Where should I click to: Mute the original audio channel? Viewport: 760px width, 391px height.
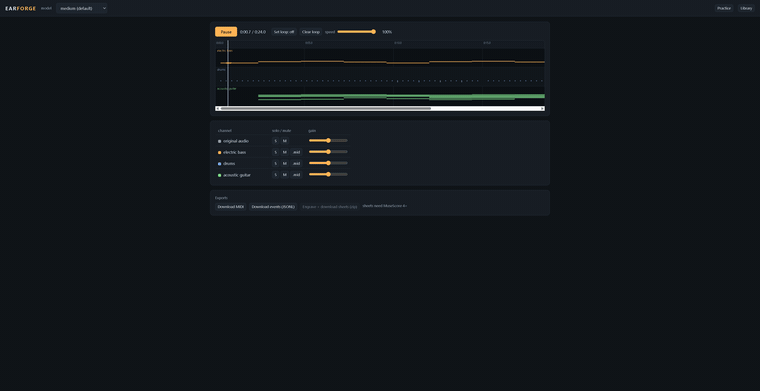tap(285, 141)
